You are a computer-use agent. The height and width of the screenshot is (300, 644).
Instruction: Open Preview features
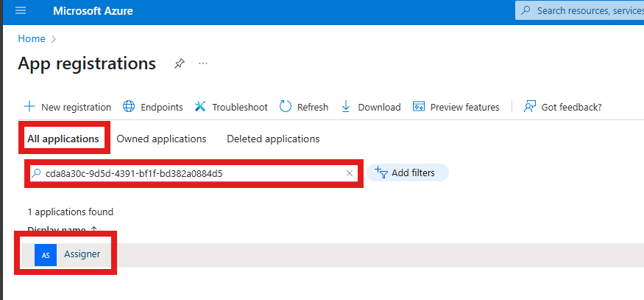pos(456,107)
